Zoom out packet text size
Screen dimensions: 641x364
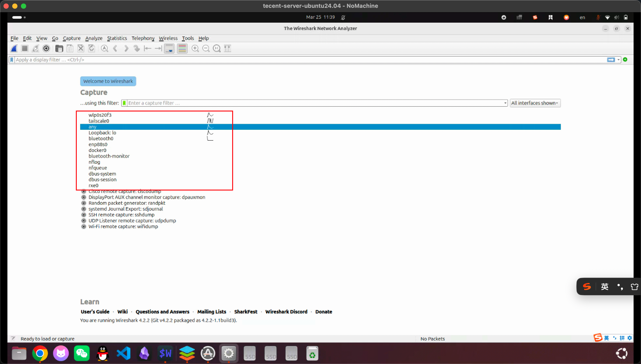(x=206, y=48)
